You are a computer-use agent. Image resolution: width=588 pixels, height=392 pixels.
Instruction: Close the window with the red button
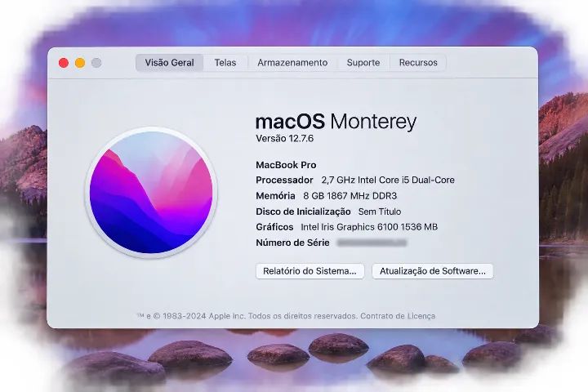[64, 63]
